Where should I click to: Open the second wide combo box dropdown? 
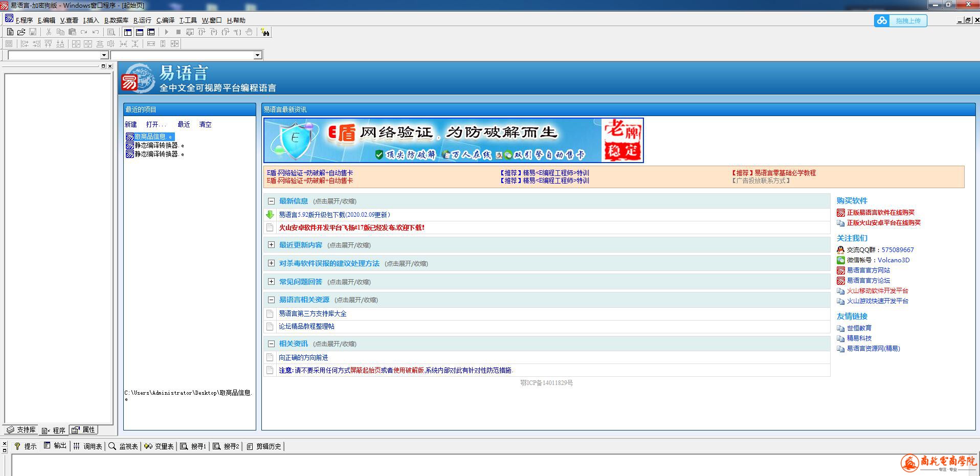(257, 55)
